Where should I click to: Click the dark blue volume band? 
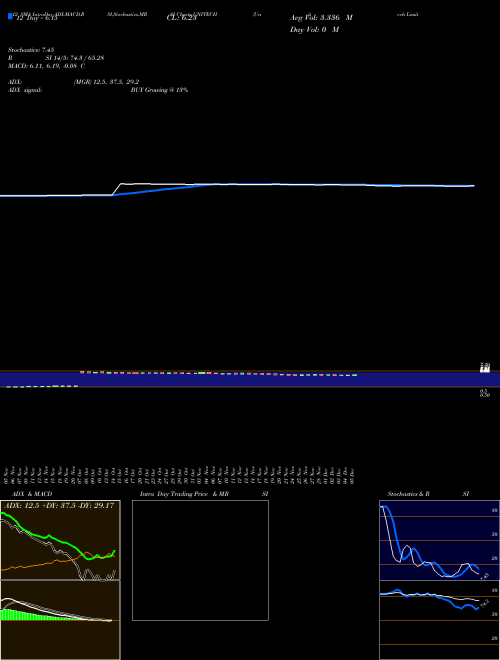[x=250, y=379]
